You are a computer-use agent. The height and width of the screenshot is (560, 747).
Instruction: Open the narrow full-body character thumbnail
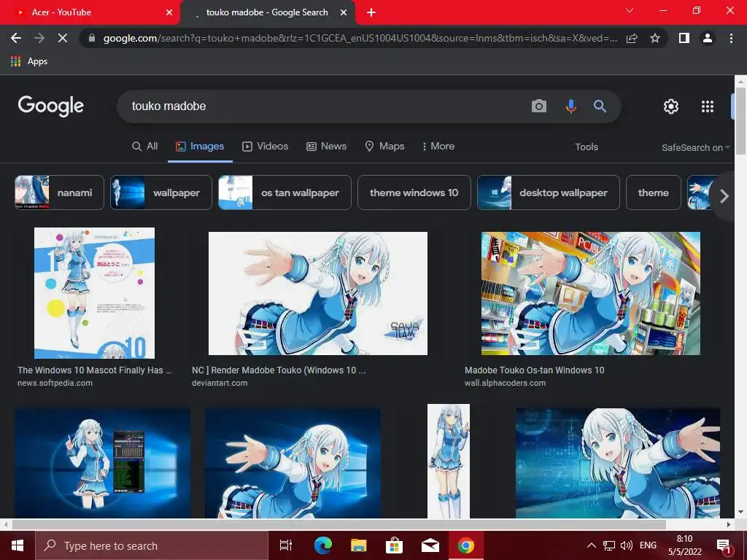[449, 461]
